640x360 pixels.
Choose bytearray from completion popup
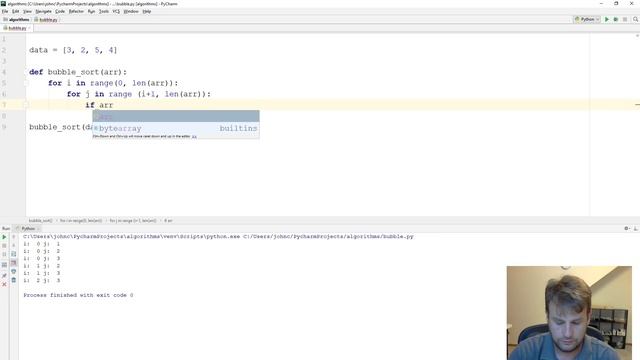pos(176,128)
